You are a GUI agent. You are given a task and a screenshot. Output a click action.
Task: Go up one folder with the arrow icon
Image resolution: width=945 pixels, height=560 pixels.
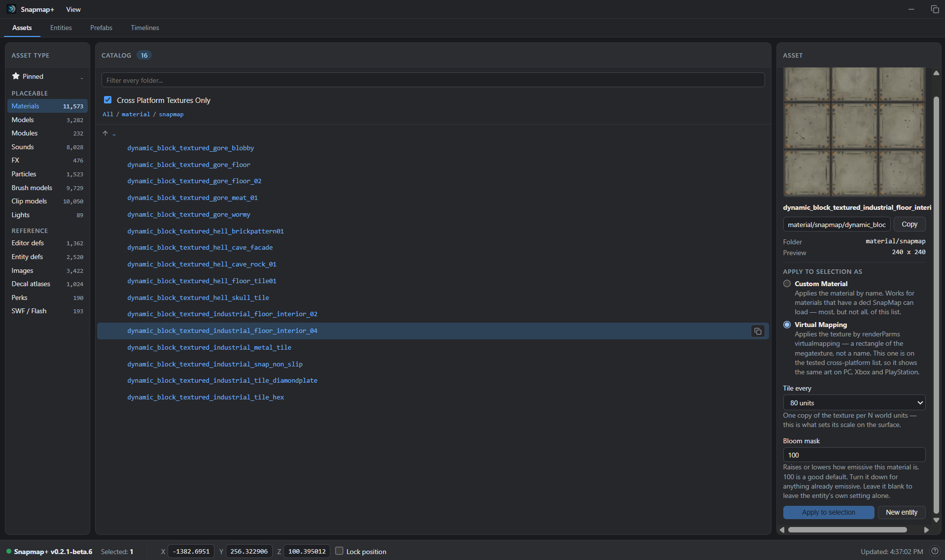pos(105,133)
